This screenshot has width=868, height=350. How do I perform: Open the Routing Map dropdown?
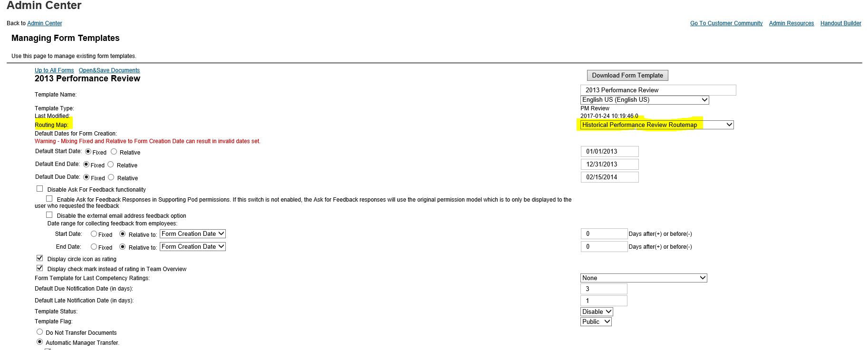pyautogui.click(x=657, y=125)
